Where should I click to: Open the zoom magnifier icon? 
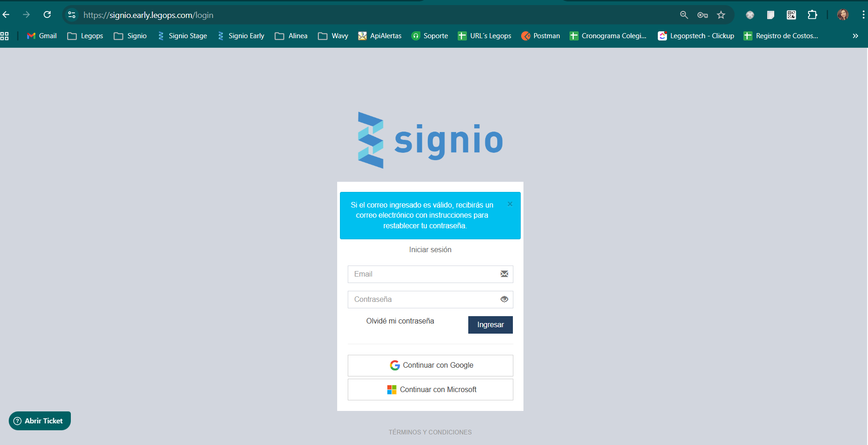(x=684, y=15)
